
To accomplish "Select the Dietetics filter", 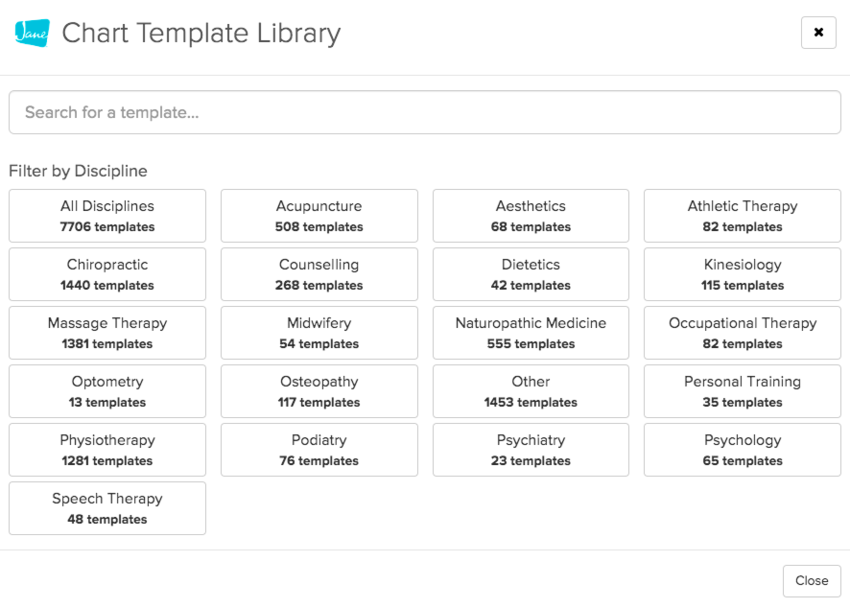I will click(x=531, y=274).
